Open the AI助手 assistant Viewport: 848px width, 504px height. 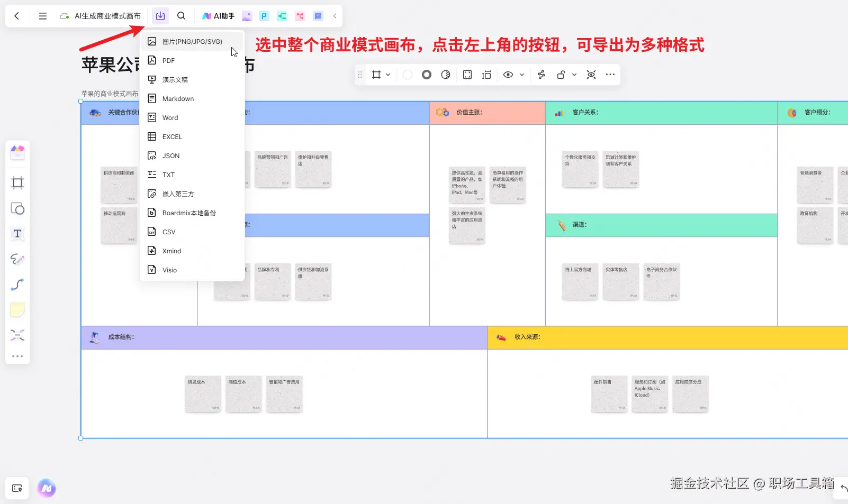coord(218,16)
